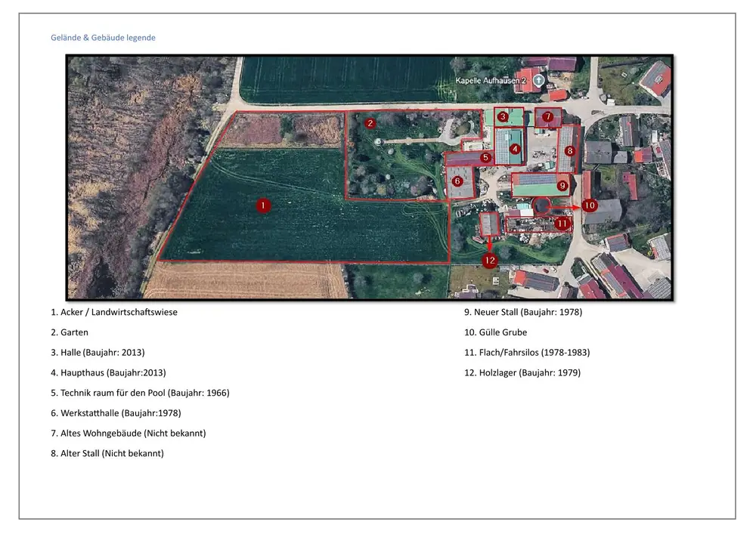Select marker 12 below the wood storage
Screen dimensions: 756x534
click(490, 261)
